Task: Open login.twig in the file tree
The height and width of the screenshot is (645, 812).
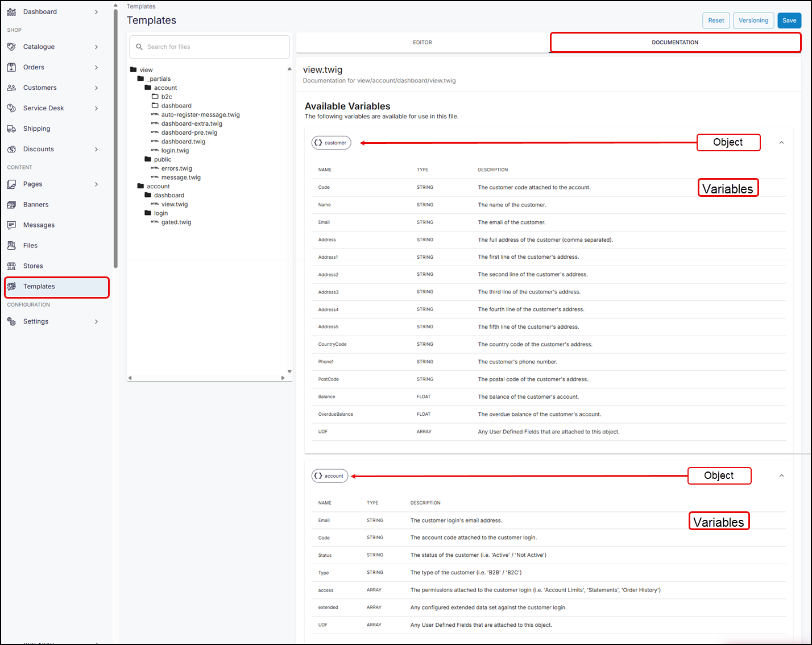Action: coord(175,151)
